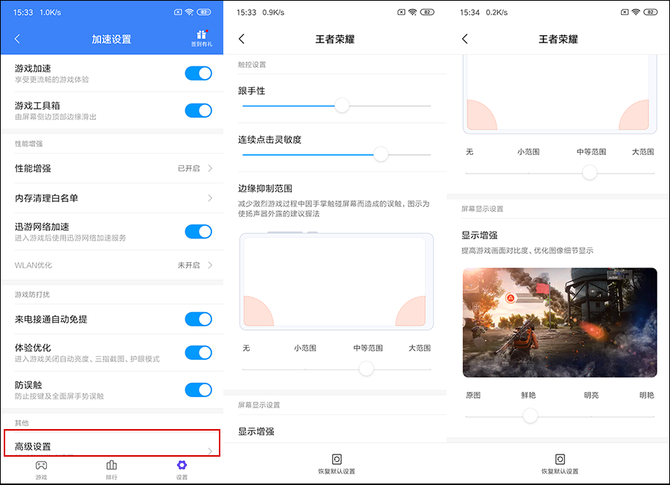The image size is (670, 485).
Task: Tap 加速设置 title
Action: click(x=111, y=39)
